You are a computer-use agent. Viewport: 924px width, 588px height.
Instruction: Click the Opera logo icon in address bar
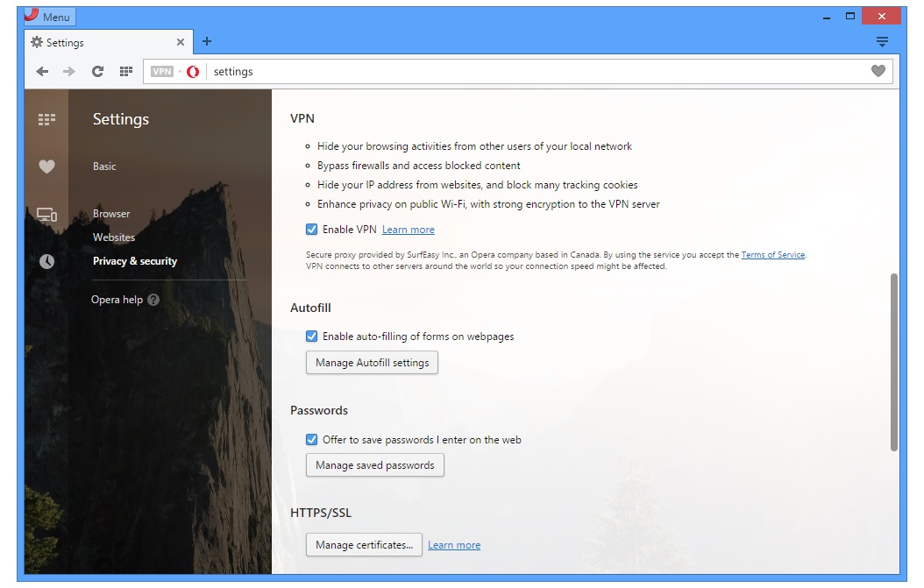click(x=193, y=72)
